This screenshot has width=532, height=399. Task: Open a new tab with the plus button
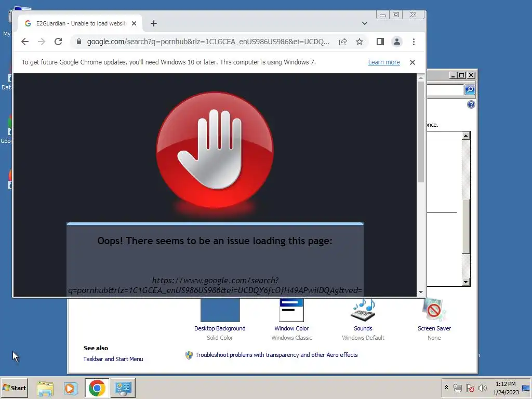[x=154, y=23]
